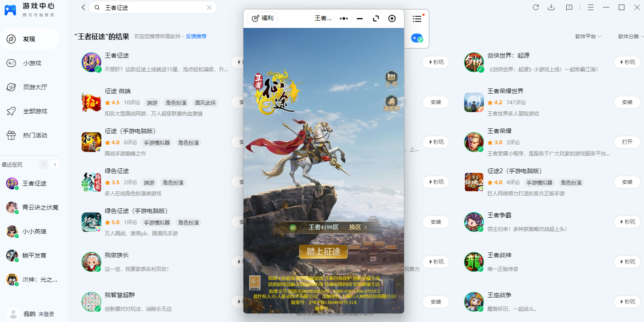The width and height of the screenshot is (644, 322).
Task: Open the 发现 discover section
Action: click(29, 39)
